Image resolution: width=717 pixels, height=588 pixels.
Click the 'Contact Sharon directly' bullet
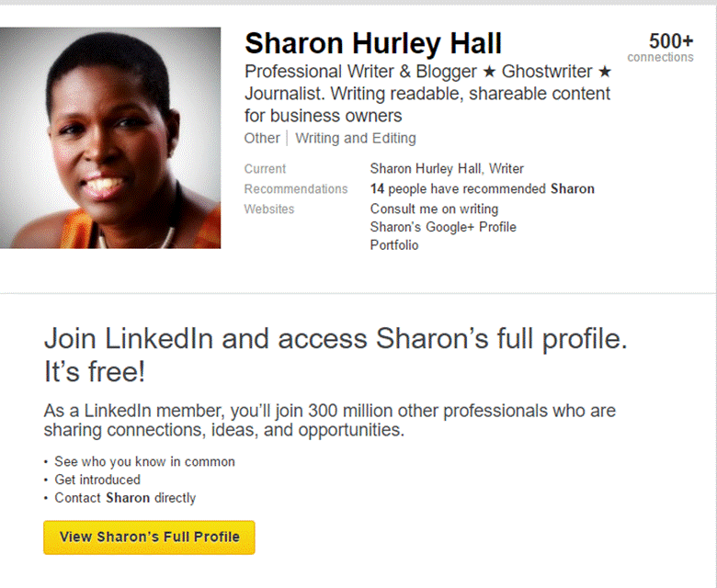click(125, 498)
